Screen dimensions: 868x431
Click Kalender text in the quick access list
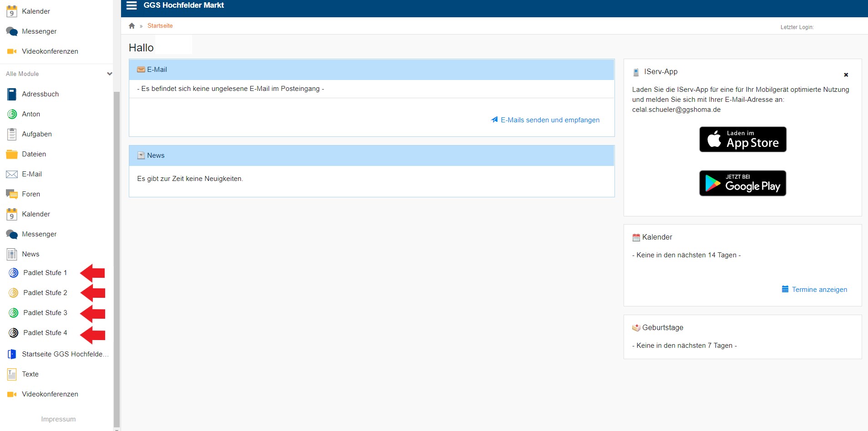click(x=36, y=11)
